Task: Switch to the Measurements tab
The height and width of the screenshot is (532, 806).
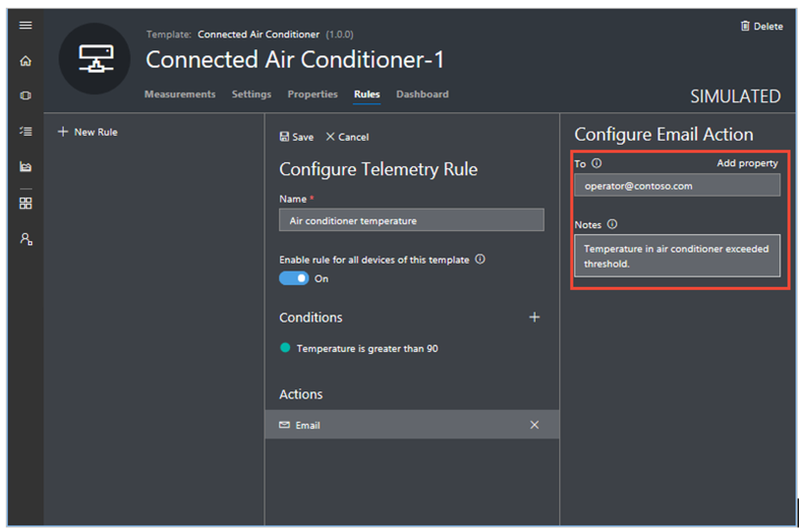Action: point(180,94)
